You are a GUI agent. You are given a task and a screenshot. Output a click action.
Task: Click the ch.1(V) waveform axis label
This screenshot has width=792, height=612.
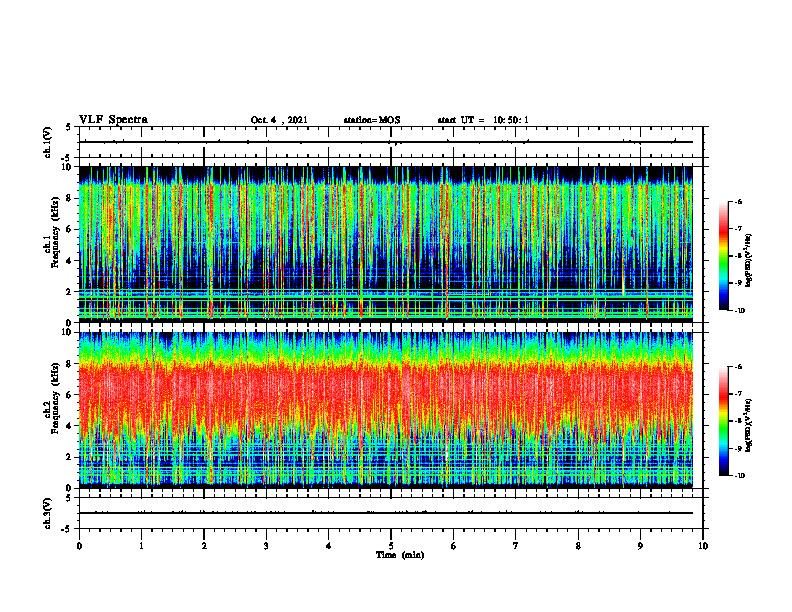[47, 142]
